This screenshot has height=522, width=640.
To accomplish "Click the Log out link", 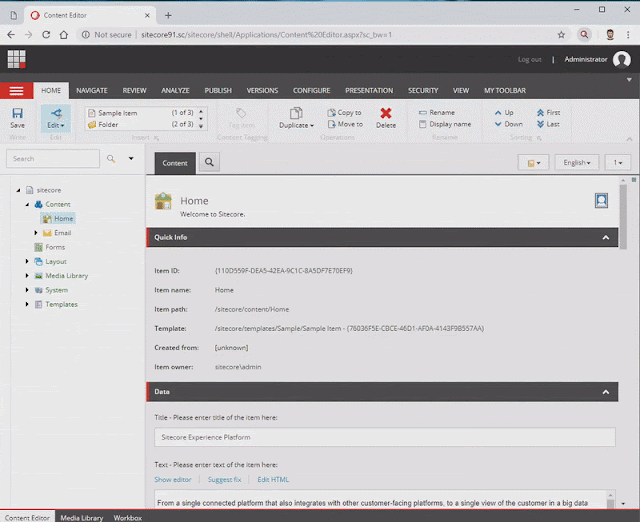I will [530, 60].
